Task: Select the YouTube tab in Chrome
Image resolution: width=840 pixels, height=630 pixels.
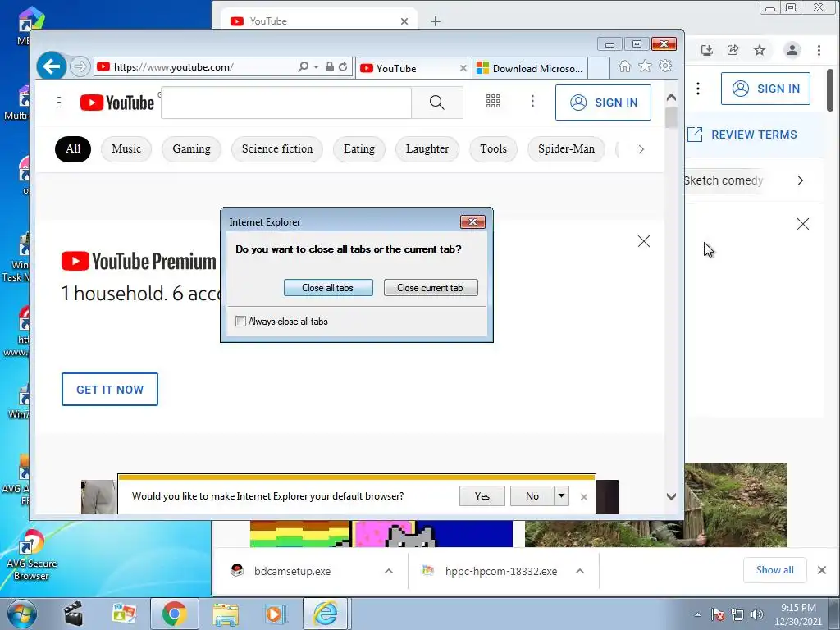Action: (x=318, y=21)
